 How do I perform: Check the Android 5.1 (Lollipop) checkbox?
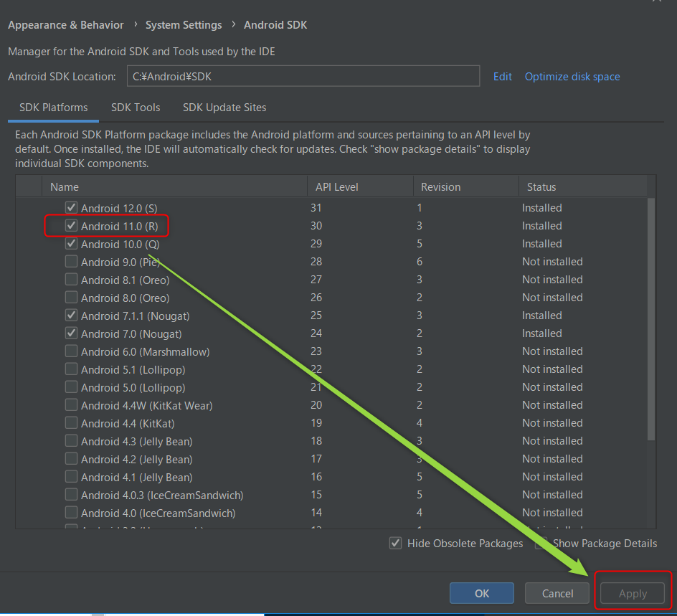71,369
